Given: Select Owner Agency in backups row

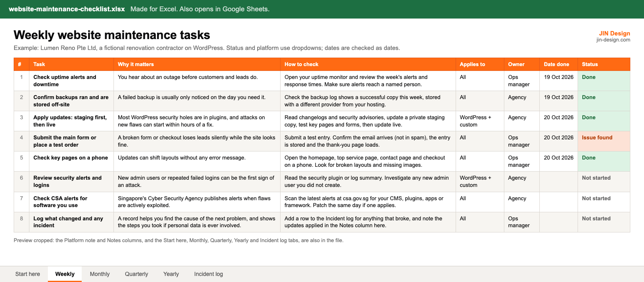Looking at the screenshot, I should (x=522, y=101).
